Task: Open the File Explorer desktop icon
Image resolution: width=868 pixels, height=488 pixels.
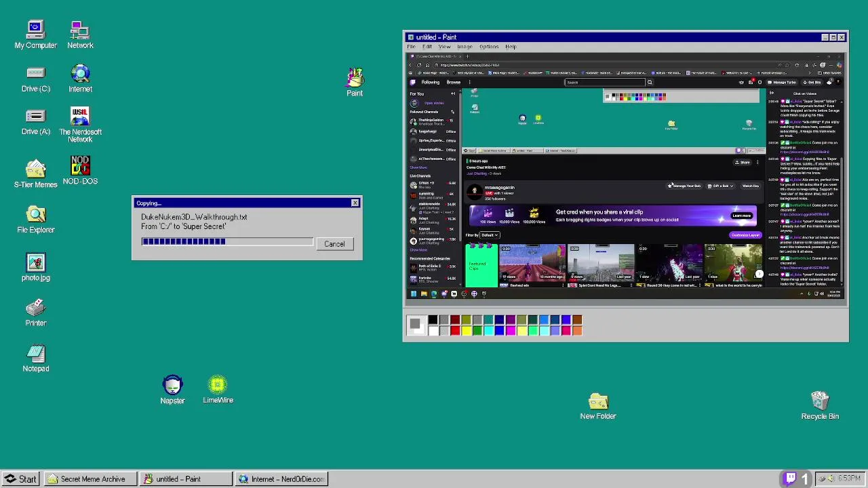Action: [35, 218]
